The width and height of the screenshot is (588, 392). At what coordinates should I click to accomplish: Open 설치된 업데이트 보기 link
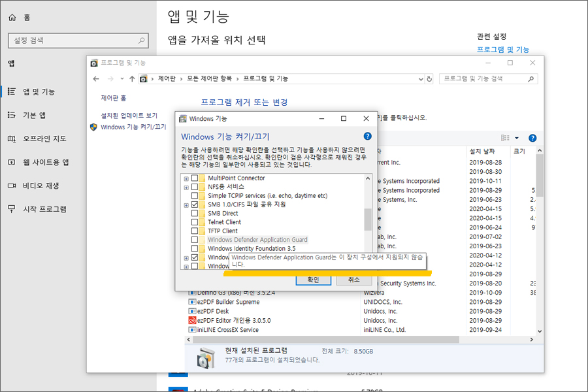(x=129, y=116)
